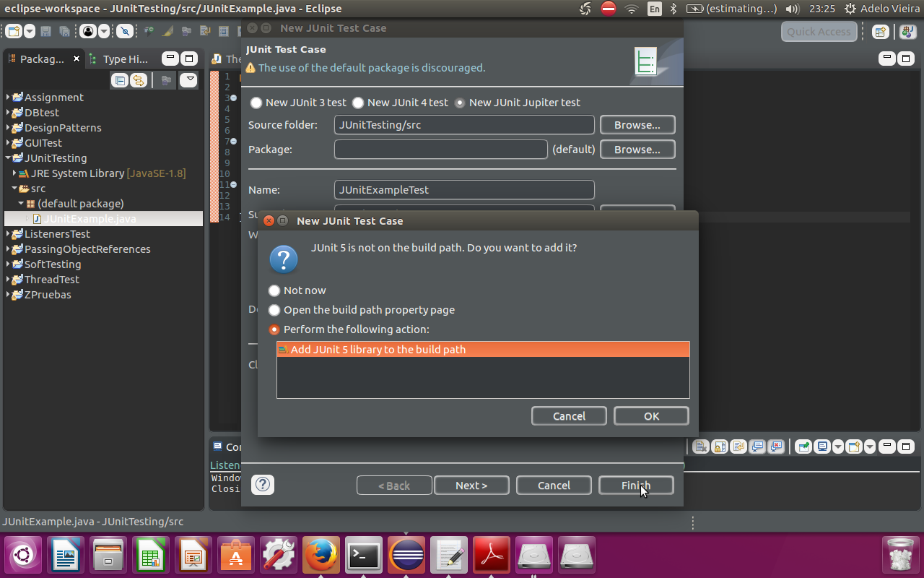Click Cancel in the JUnit 5 dialog
924x578 pixels.
[569, 416]
